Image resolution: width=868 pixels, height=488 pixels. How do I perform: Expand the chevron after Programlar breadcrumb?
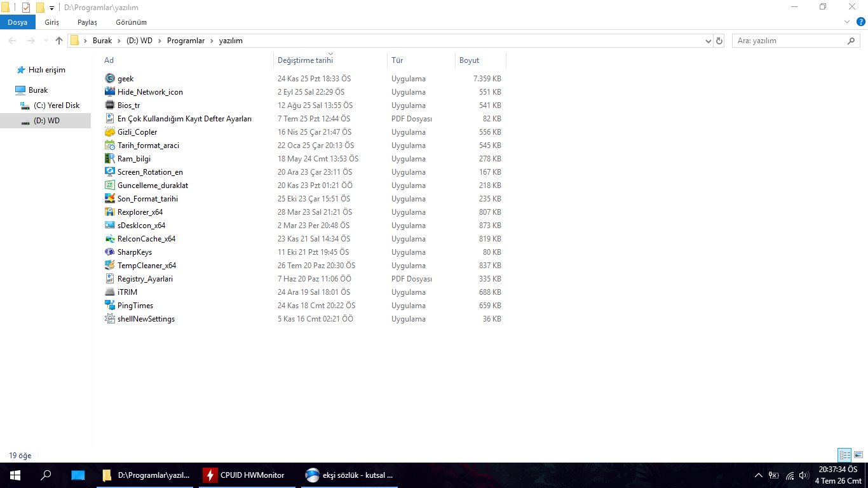(x=212, y=41)
